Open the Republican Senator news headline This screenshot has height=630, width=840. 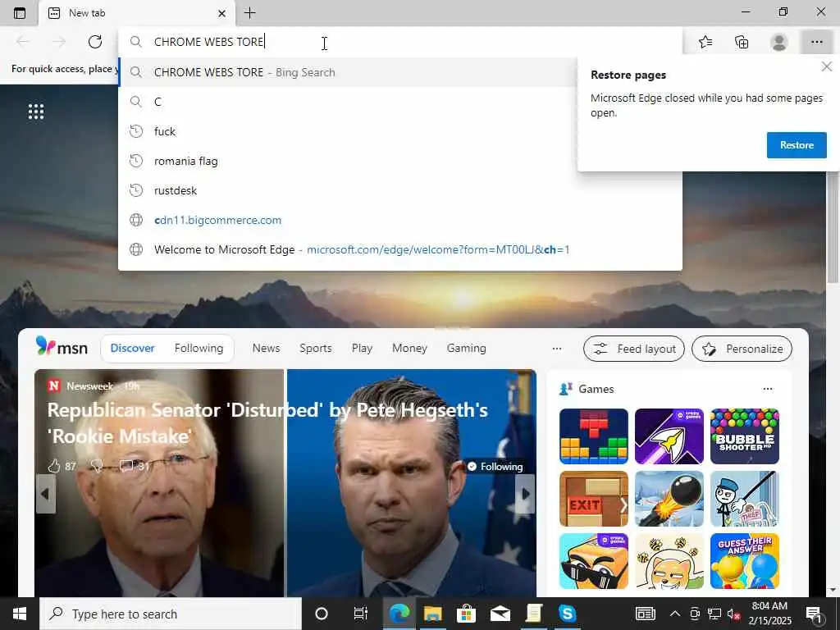pyautogui.click(x=267, y=423)
